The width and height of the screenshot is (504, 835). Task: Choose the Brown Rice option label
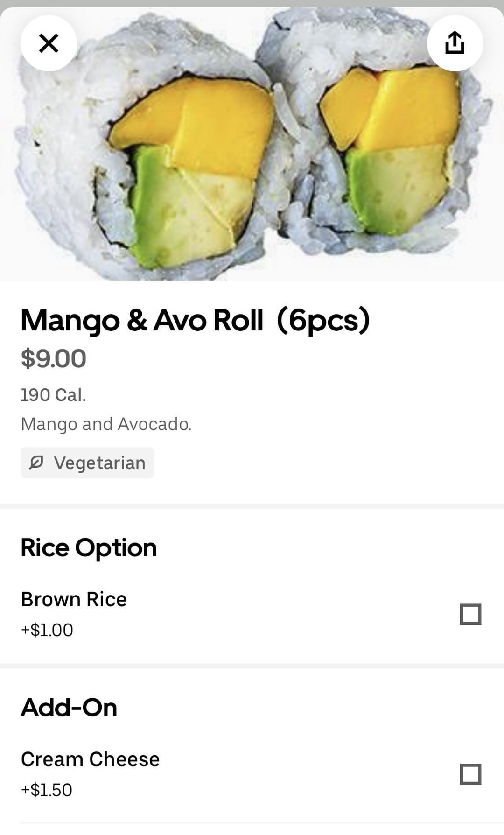(x=74, y=599)
